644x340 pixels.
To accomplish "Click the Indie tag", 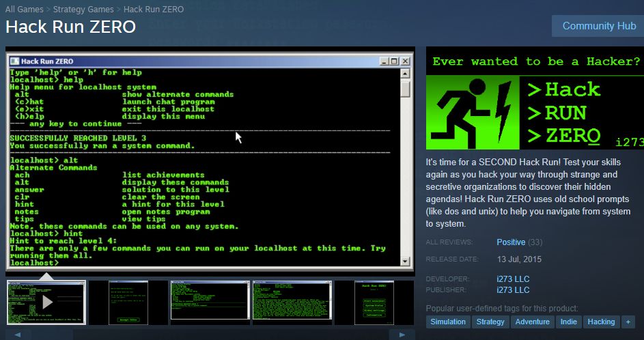I will (x=569, y=322).
